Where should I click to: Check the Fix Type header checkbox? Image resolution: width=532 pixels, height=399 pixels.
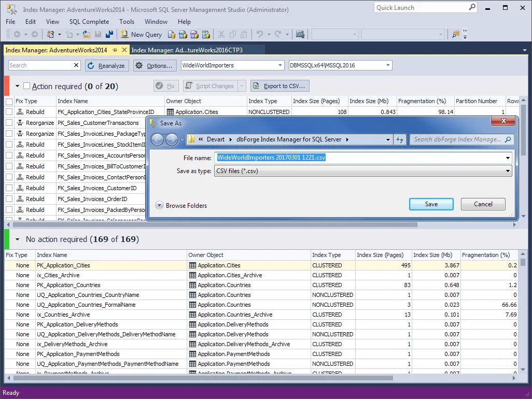[x=9, y=102]
